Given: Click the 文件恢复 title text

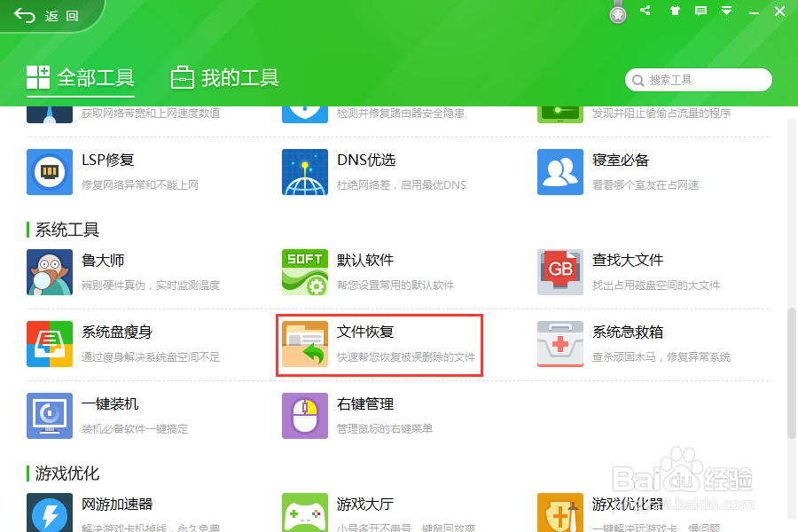Looking at the screenshot, I should tap(365, 332).
